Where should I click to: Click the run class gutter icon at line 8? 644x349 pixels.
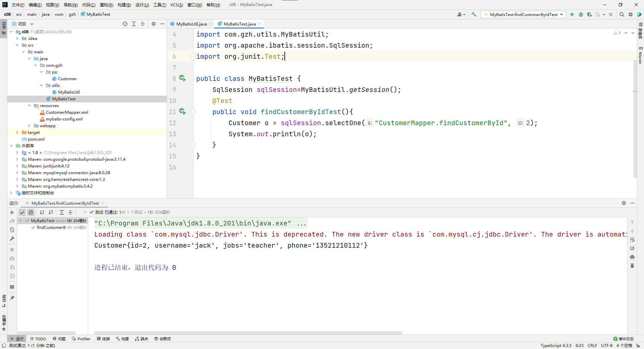coord(182,78)
